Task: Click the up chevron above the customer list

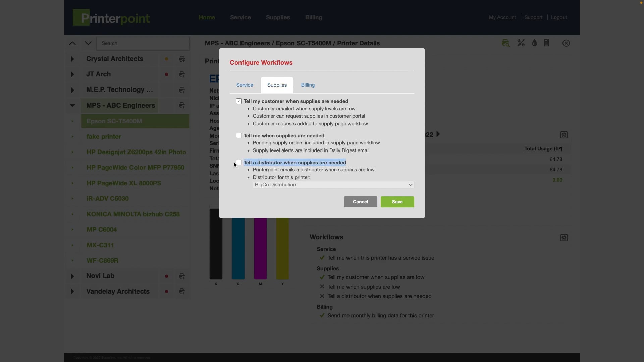Action: [x=72, y=43]
